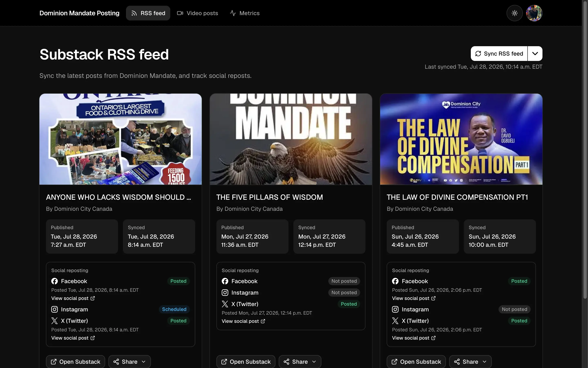Image resolution: width=588 pixels, height=368 pixels.
Task: Expand Share dropdown on ANYONE WHO LACKS WISDOM card
Action: coord(129,362)
